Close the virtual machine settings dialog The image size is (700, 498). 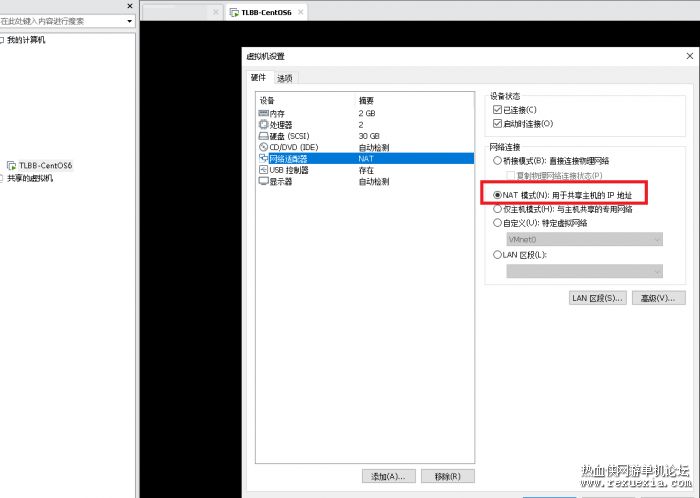click(x=689, y=56)
